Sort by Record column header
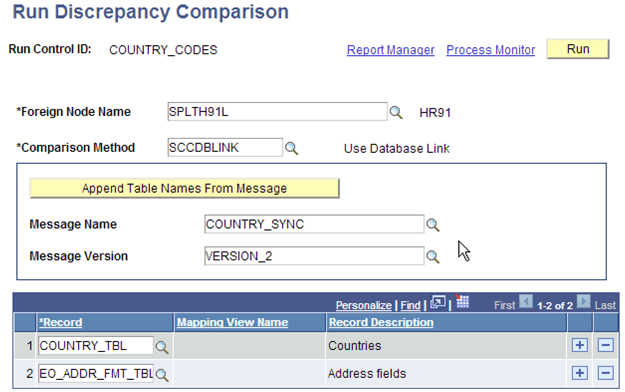Viewport: 625px width, 392px height. coord(61,322)
